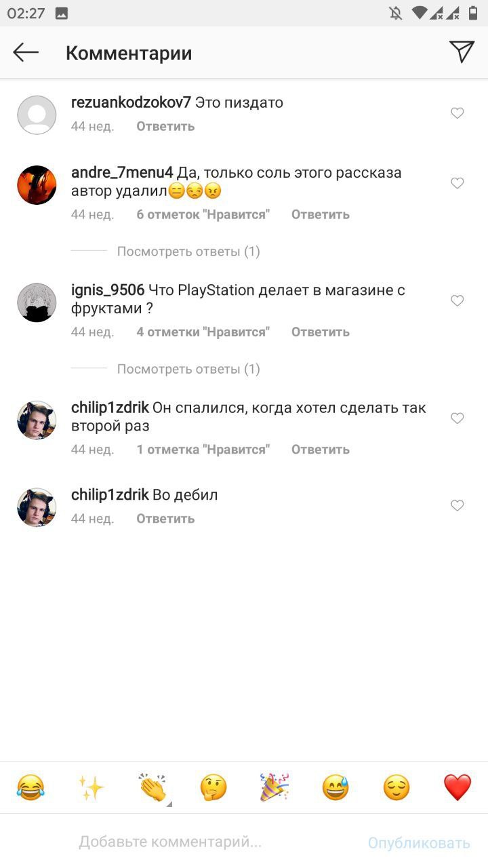Insert the red heart emoji
The height and width of the screenshot is (868, 488).
pyautogui.click(x=457, y=787)
